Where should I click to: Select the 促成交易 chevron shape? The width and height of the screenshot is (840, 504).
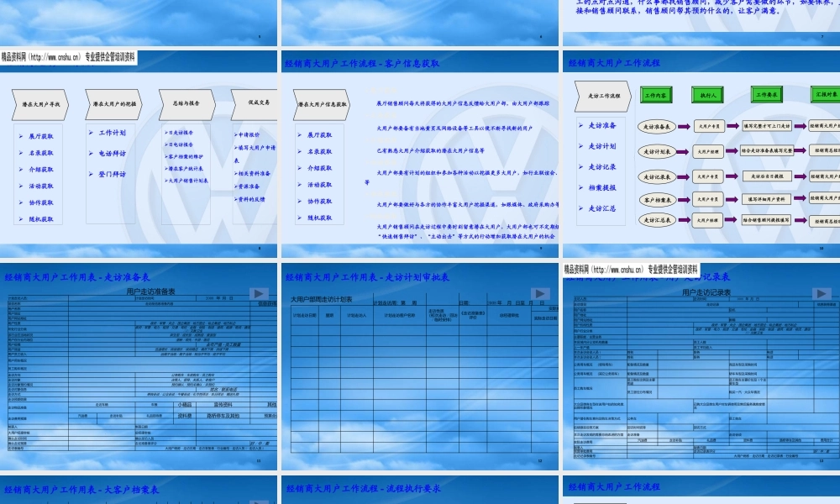coord(255,104)
